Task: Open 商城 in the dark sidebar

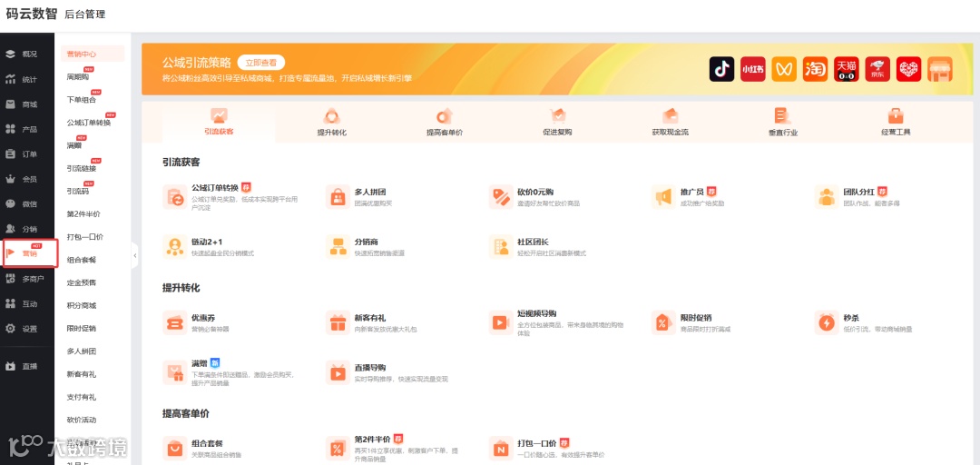Action: click(x=21, y=104)
